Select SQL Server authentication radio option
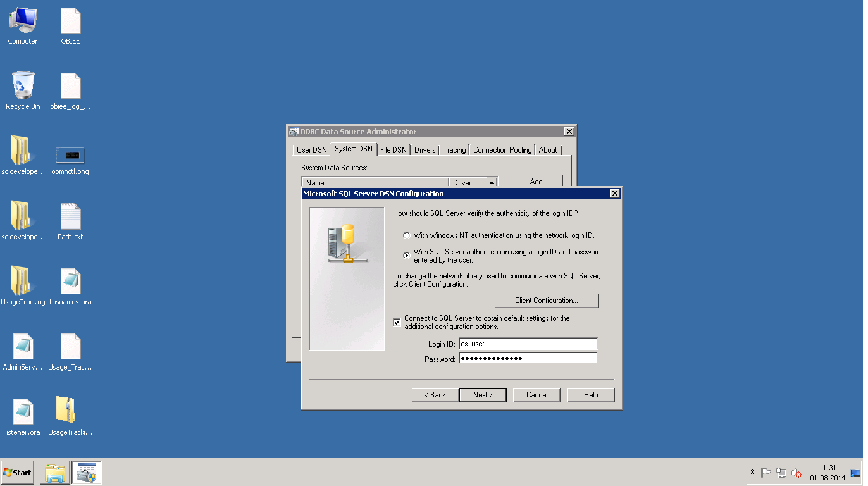 coord(407,256)
